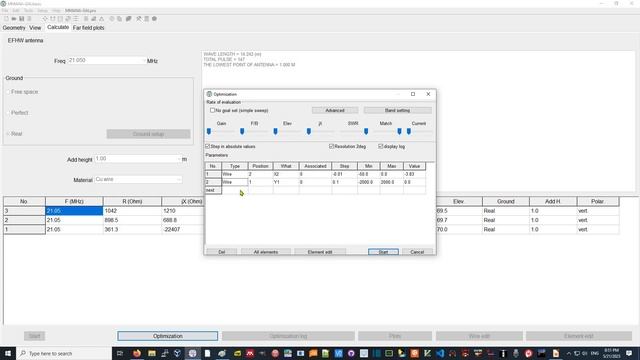Click the jX weight slider handle
The width and height of the screenshot is (640, 360).
point(309,131)
